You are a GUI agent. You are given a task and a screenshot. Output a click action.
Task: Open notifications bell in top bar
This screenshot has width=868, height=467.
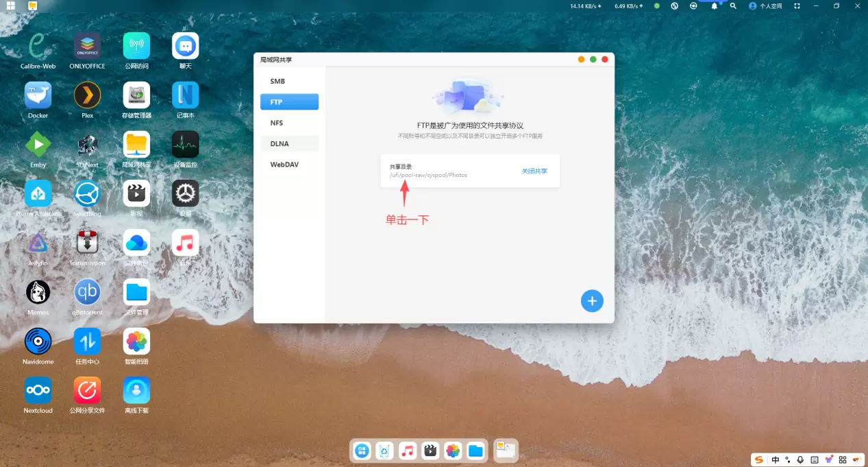714,5
